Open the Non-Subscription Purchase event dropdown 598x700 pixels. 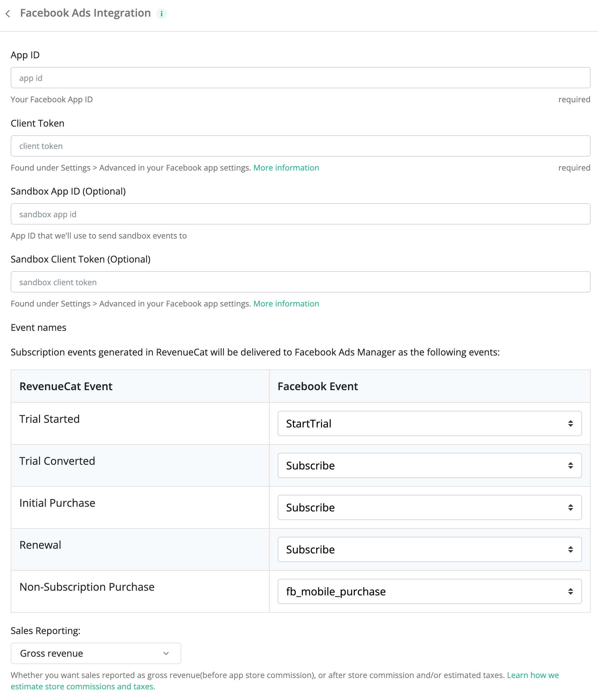pos(429,591)
